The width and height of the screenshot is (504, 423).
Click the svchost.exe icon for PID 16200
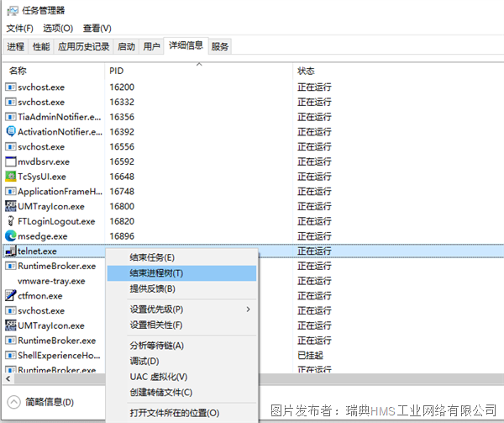point(11,87)
